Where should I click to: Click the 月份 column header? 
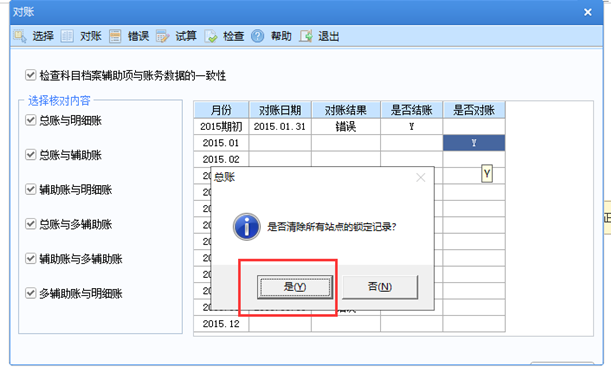pos(221,110)
